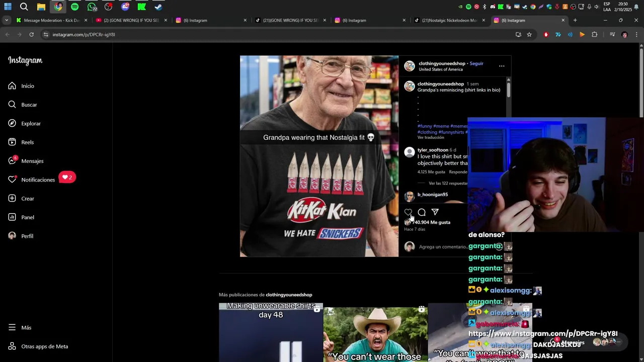Screen dimensions: 644x362
Task: Click the 740.904 Me gusta count
Action: click(x=432, y=222)
